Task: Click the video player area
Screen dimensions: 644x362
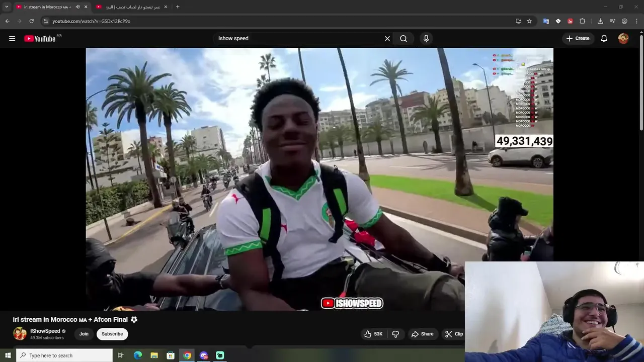Action: [x=319, y=179]
